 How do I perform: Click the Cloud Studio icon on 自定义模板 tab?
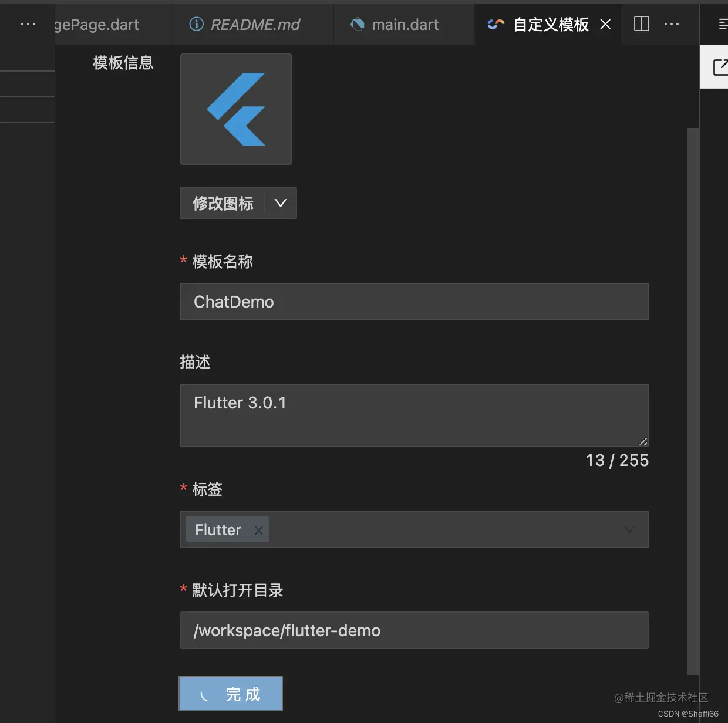click(495, 24)
